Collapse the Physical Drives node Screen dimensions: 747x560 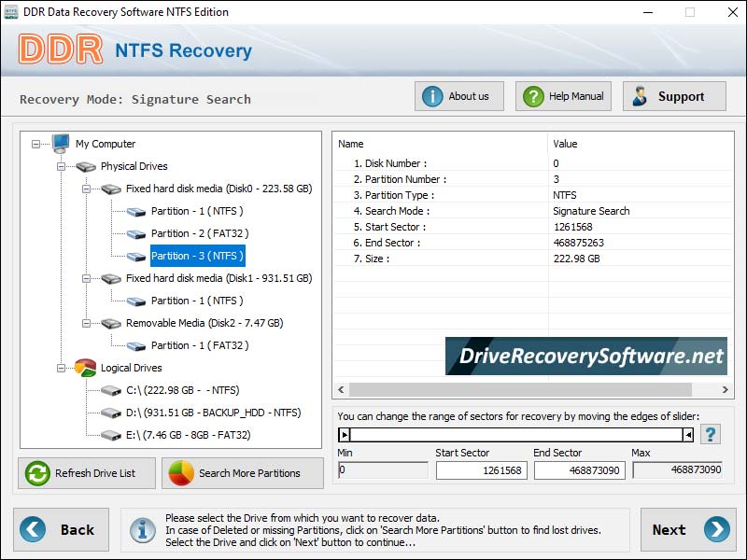(61, 166)
